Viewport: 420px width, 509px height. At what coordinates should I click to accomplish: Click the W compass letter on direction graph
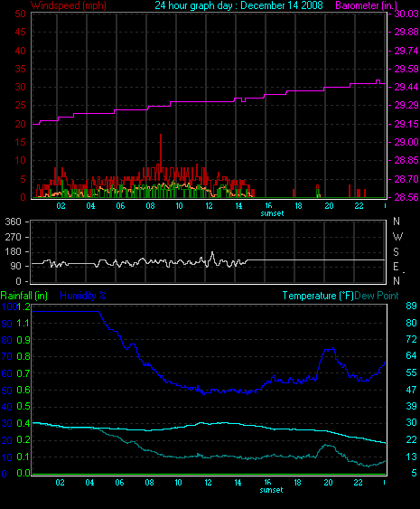point(397,237)
